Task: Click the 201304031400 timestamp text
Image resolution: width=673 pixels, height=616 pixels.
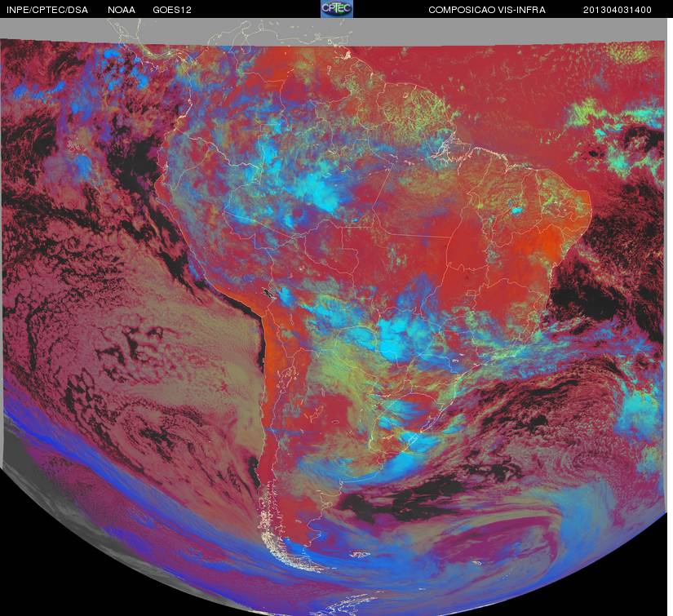Action: (618, 10)
